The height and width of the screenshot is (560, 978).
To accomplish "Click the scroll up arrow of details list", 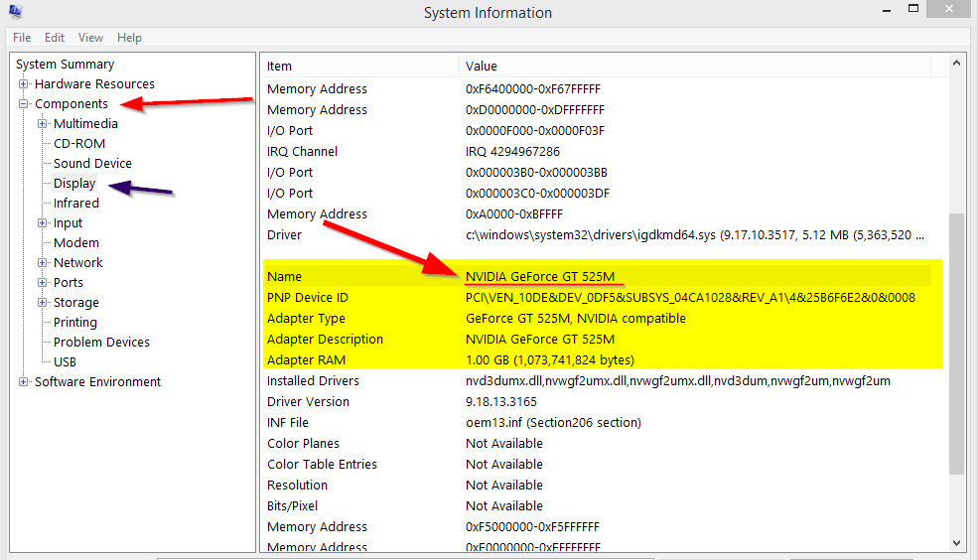I will 956,63.
